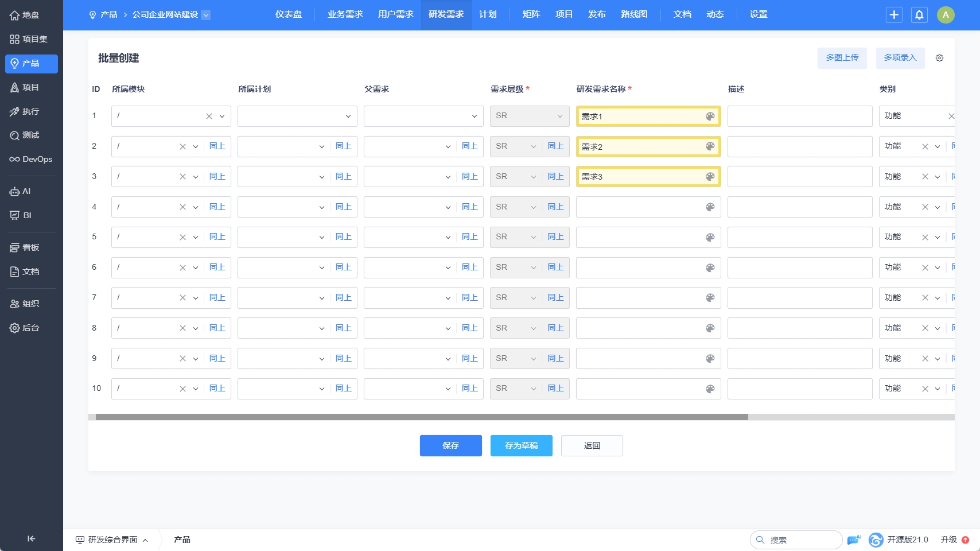This screenshot has height=551, width=980.
Task: Click palette icon in row 4 name field
Action: tap(710, 207)
